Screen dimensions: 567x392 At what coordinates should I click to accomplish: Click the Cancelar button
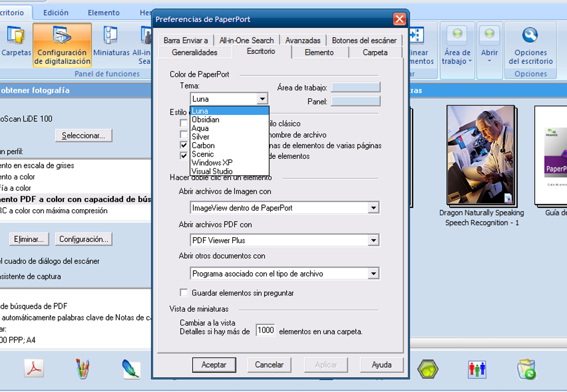pyautogui.click(x=269, y=365)
